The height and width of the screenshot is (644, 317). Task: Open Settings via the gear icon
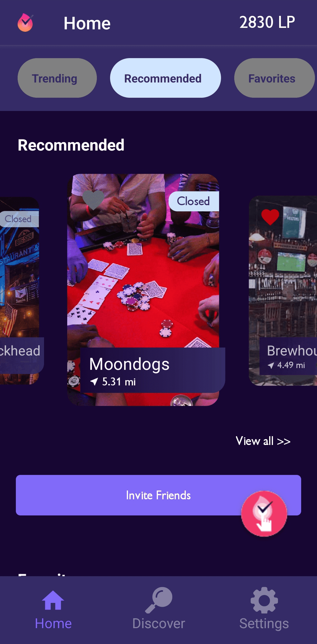264,600
